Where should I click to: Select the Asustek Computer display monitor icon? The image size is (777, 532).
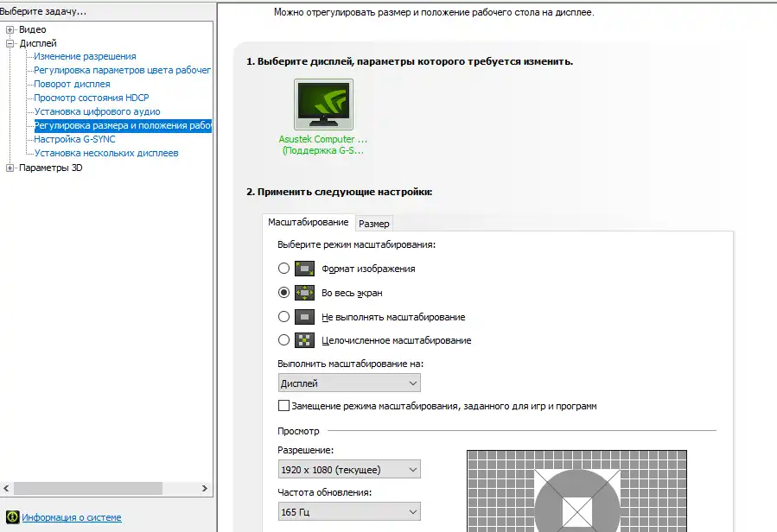tap(323, 104)
